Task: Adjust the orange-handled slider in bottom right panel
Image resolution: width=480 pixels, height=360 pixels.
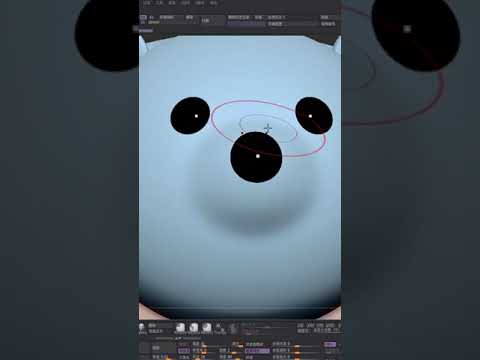Action: coord(297,346)
